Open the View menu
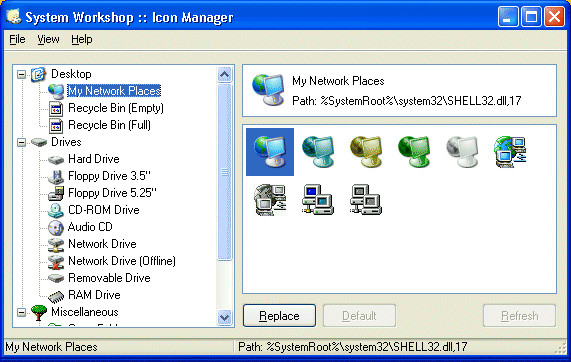The height and width of the screenshot is (362, 571). tap(48, 39)
